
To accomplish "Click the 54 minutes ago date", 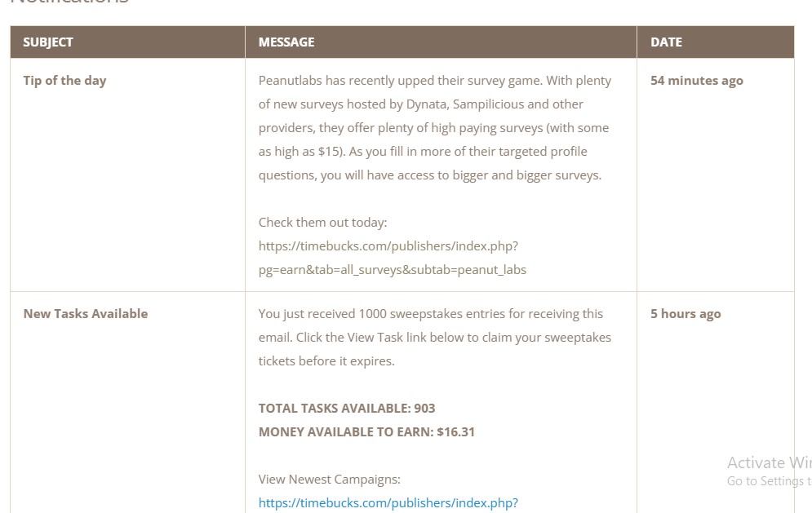I will 696,81.
